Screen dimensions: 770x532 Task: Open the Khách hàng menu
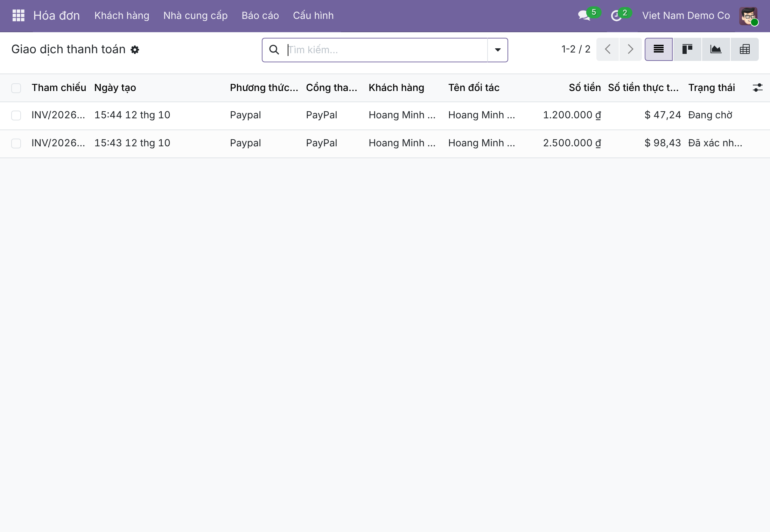coord(122,16)
